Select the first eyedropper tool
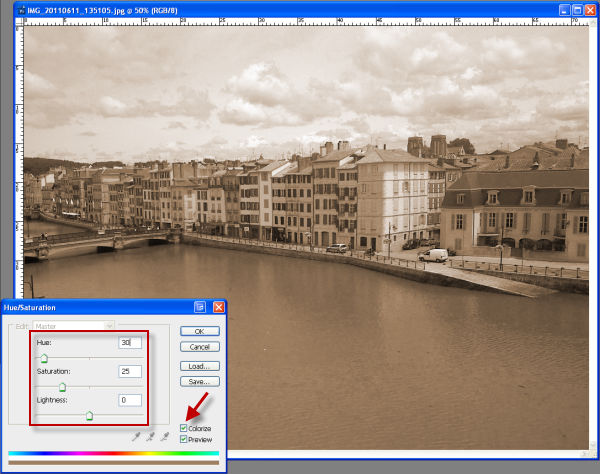600x474 pixels. (x=137, y=436)
